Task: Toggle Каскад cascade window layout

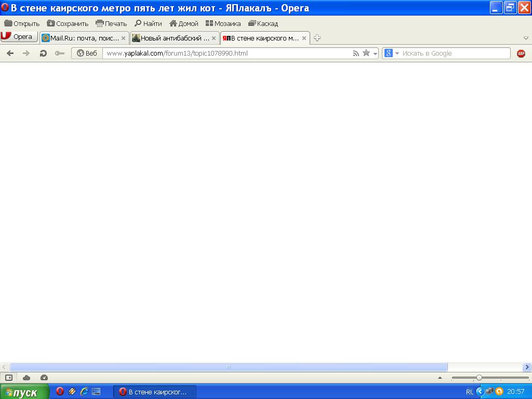Action: [263, 23]
